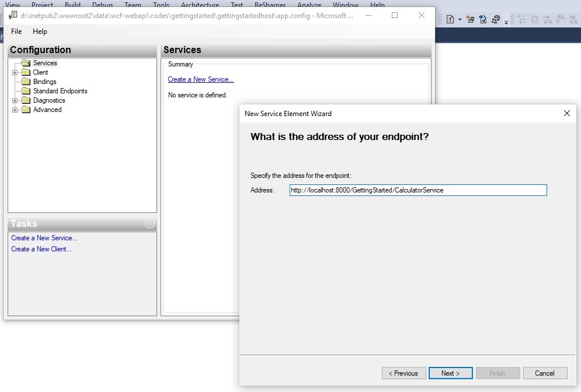The height and width of the screenshot is (392, 581).
Task: Collapse the Tasks panel via its chevron
Action: [149, 223]
